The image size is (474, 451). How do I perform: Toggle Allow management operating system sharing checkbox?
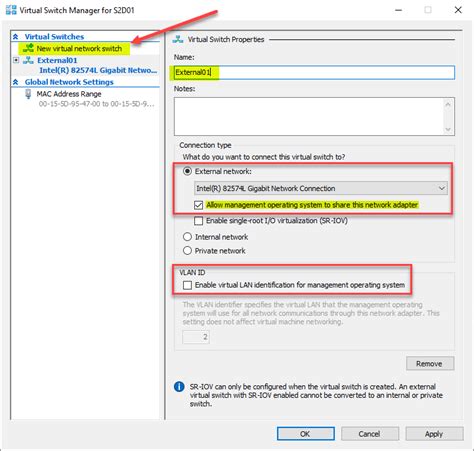[x=199, y=205]
